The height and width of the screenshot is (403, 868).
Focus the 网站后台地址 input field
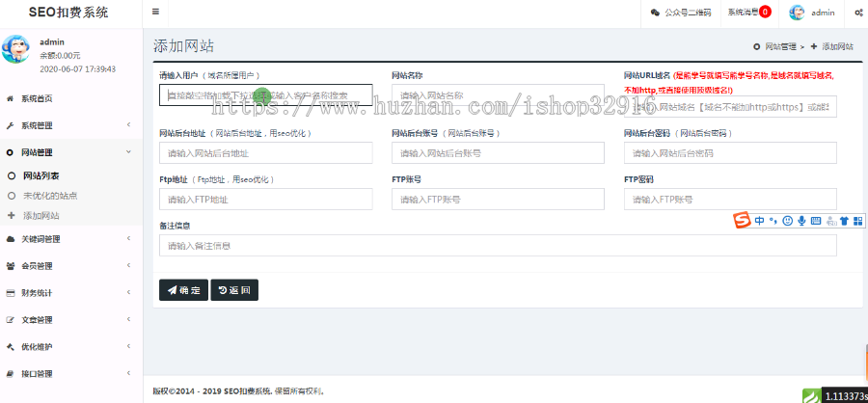click(x=266, y=153)
